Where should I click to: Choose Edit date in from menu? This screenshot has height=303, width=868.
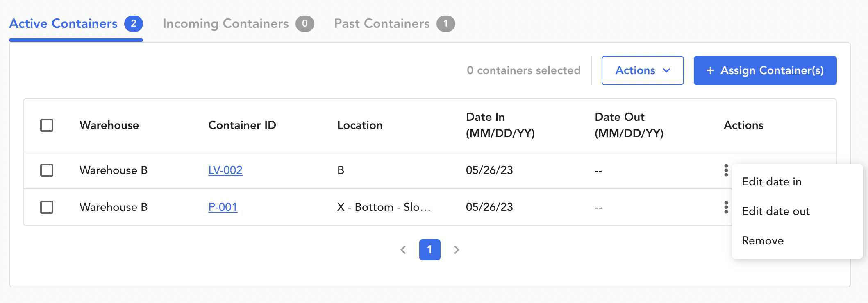(x=772, y=182)
